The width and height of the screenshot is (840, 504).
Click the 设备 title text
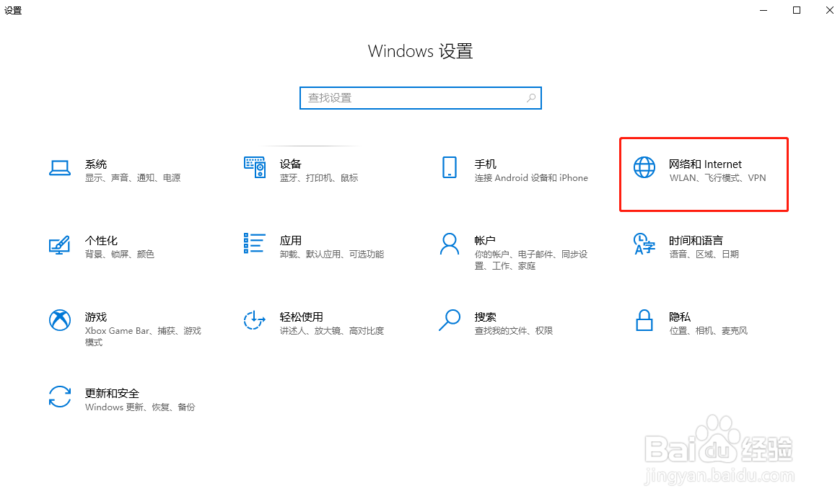click(290, 164)
